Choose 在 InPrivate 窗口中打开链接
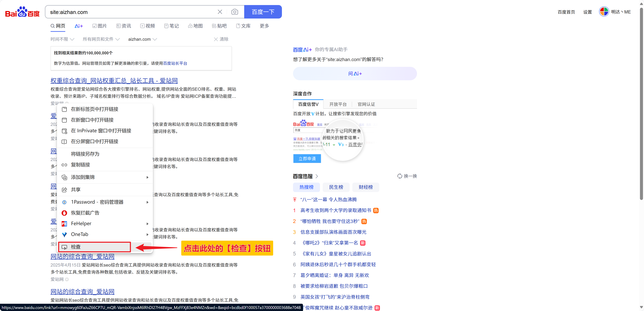This screenshot has width=644, height=311. pyautogui.click(x=105, y=131)
